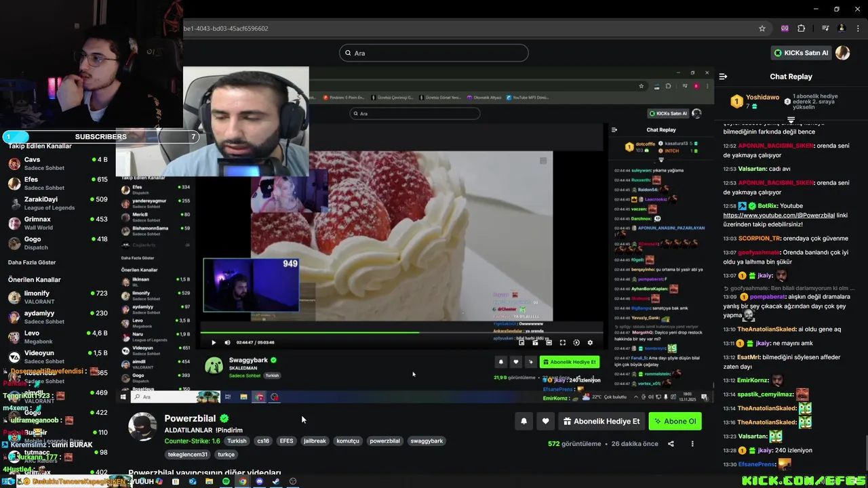Click the Chat Replay header title

(791, 77)
